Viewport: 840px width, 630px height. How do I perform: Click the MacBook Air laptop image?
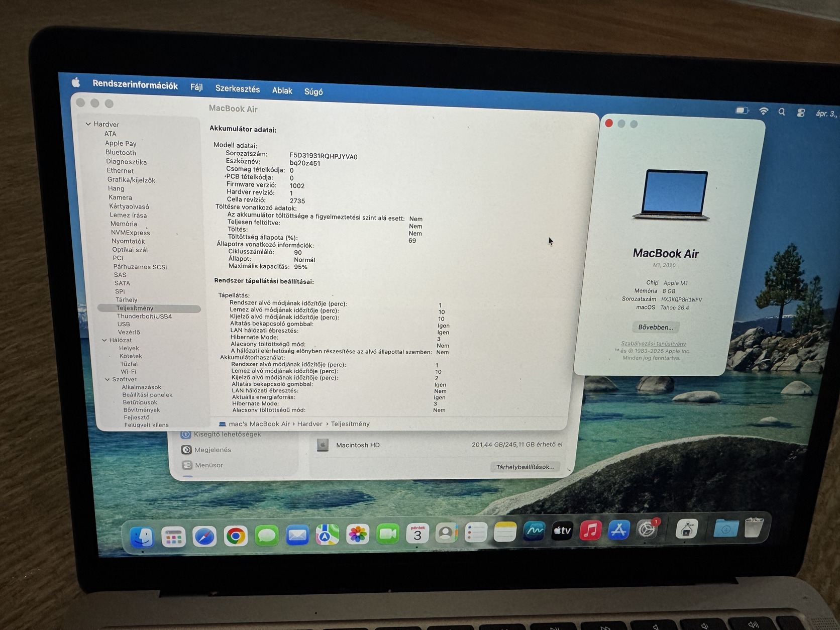[671, 195]
